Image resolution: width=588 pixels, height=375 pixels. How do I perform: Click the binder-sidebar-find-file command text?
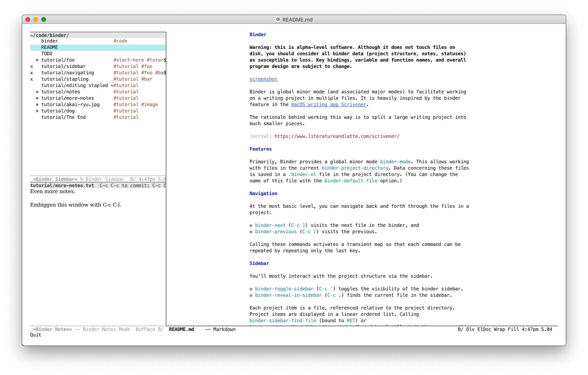(x=283, y=321)
